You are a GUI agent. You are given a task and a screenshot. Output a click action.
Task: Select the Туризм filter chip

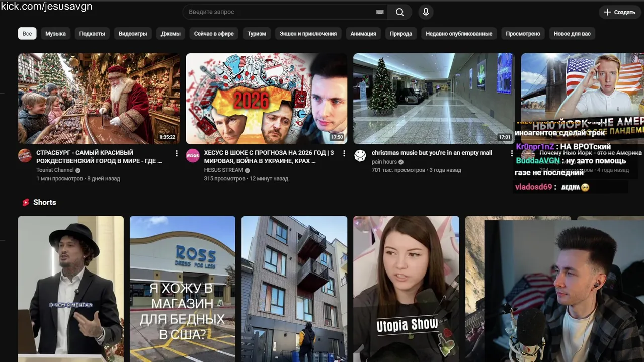tap(257, 34)
